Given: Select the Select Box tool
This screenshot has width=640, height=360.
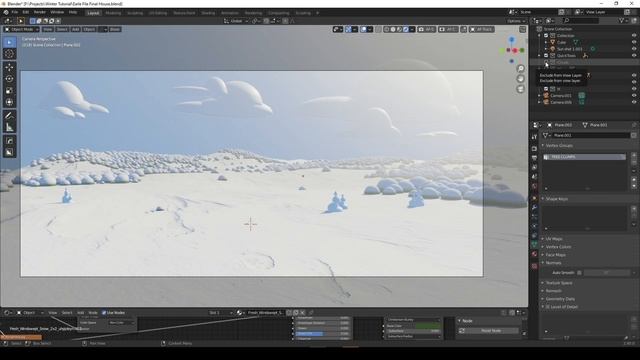Looking at the screenshot, I should [9, 42].
